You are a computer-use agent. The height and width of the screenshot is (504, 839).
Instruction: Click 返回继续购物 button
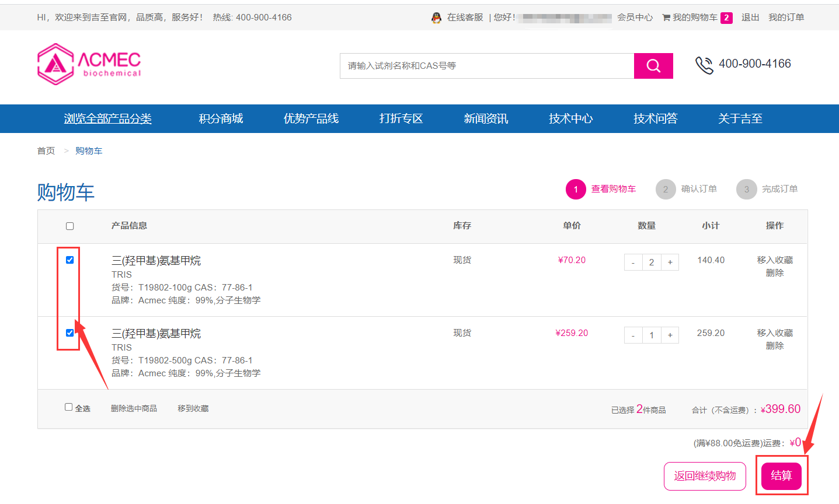coord(705,476)
